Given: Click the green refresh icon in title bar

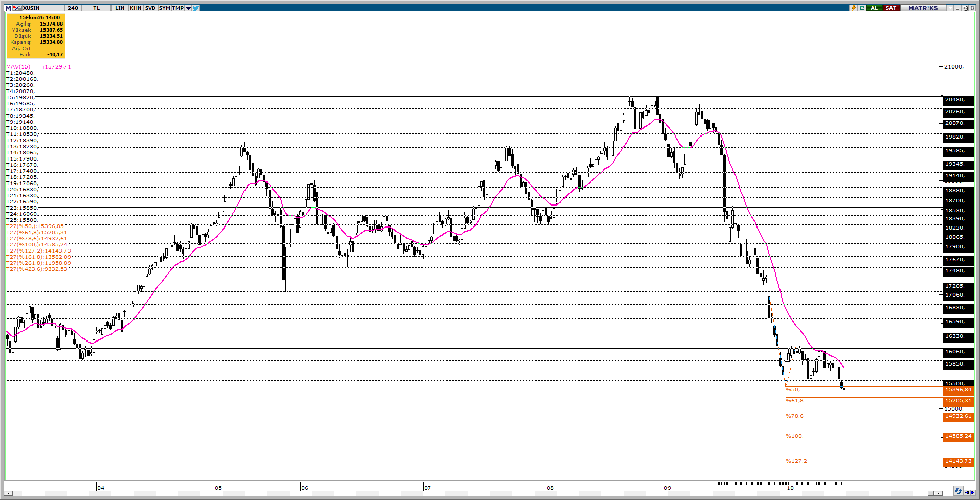Looking at the screenshot, I should pyautogui.click(x=862, y=8).
